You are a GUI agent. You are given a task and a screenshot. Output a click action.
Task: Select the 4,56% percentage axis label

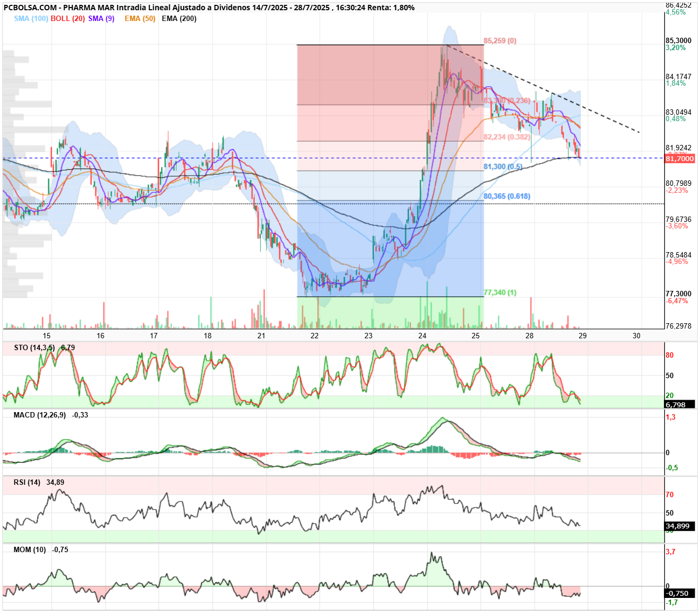(x=676, y=12)
